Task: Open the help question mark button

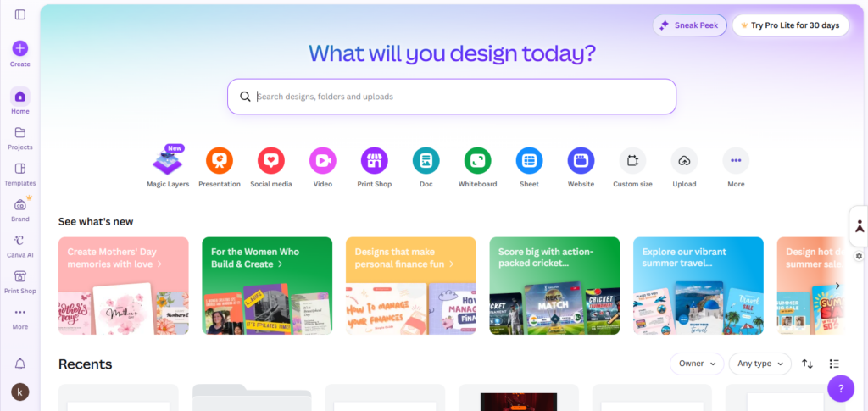Action: [840, 388]
